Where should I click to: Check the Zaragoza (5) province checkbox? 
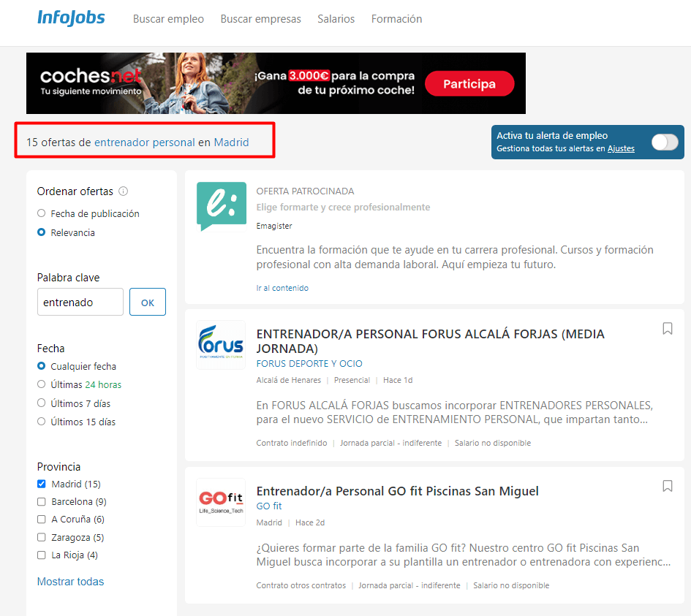[42, 537]
